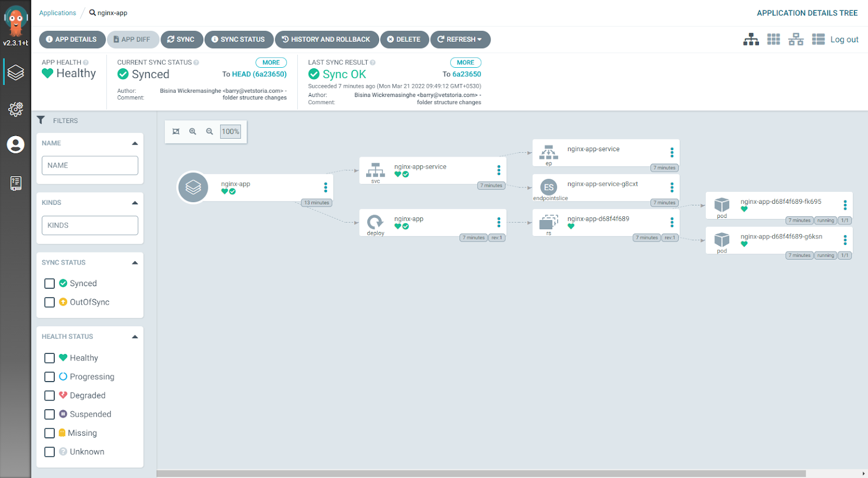Open User Info icon in sidebar

point(16,145)
